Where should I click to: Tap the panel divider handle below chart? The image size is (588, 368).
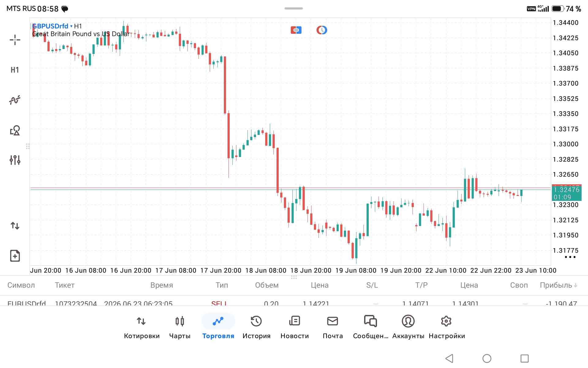(x=294, y=277)
